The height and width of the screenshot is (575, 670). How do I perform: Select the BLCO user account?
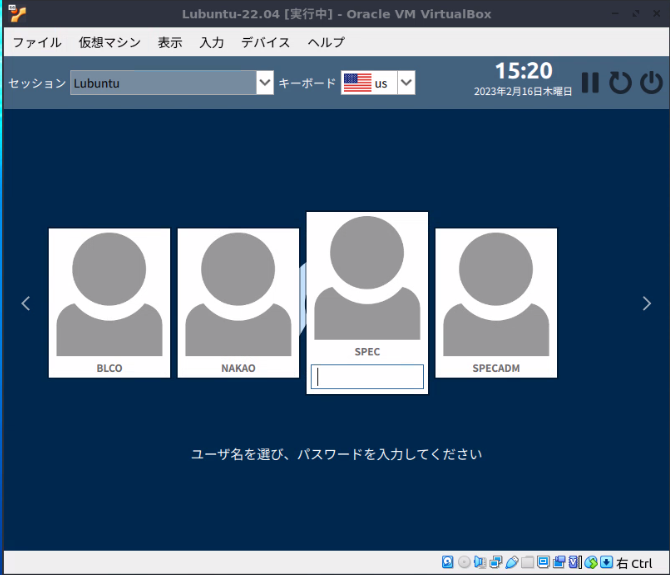109,302
